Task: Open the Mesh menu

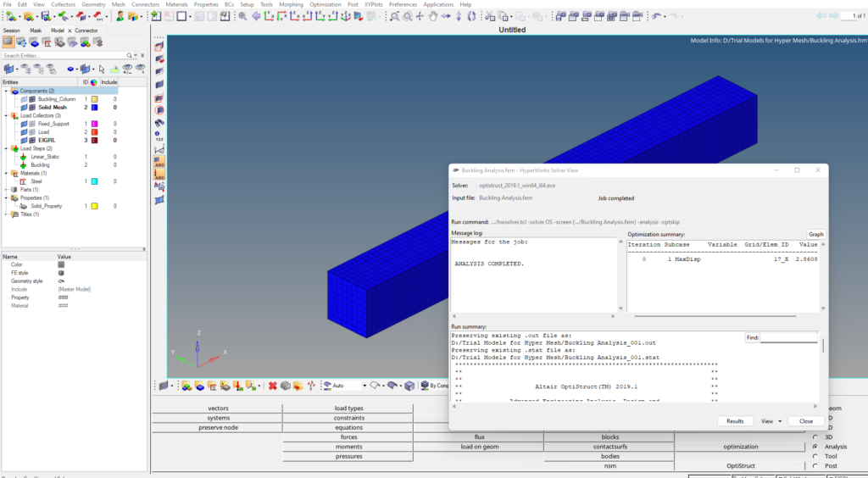Action: 119,4
